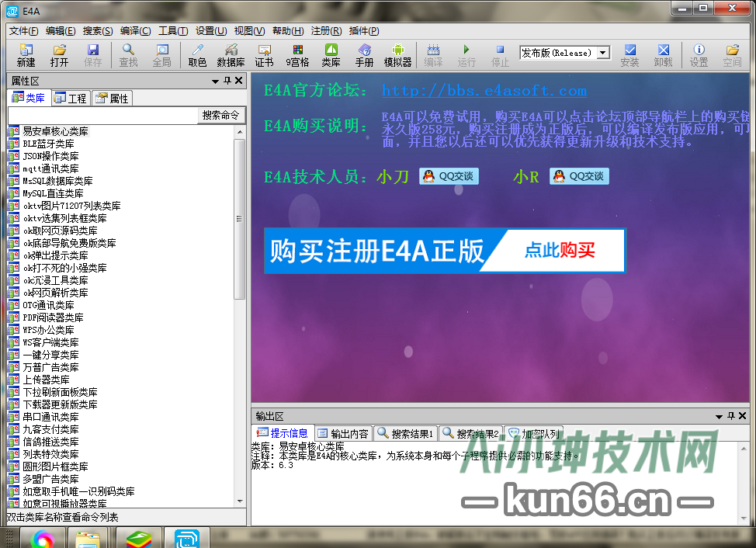Open the 设置 settings toolbar icon
This screenshot has width=756, height=548.
point(699,55)
